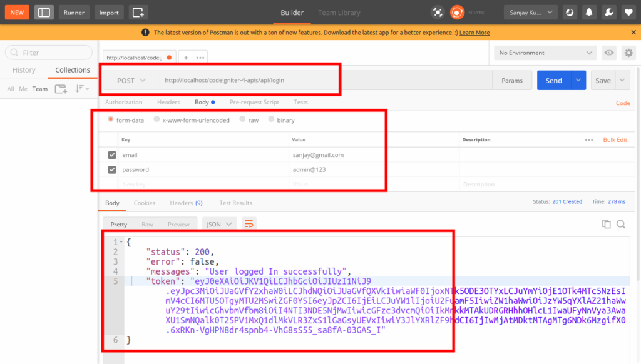Open Authorization request tab
This screenshot has height=364, width=641.
coord(123,102)
